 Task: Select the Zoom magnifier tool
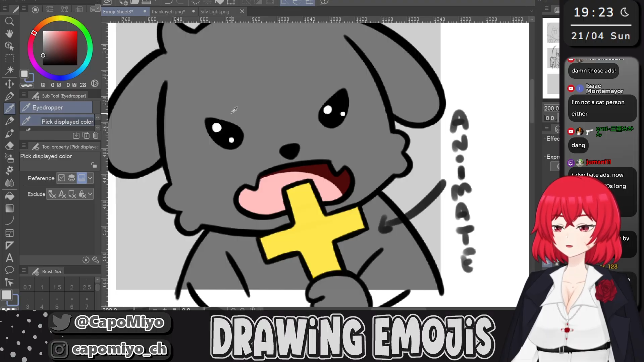[x=9, y=21]
